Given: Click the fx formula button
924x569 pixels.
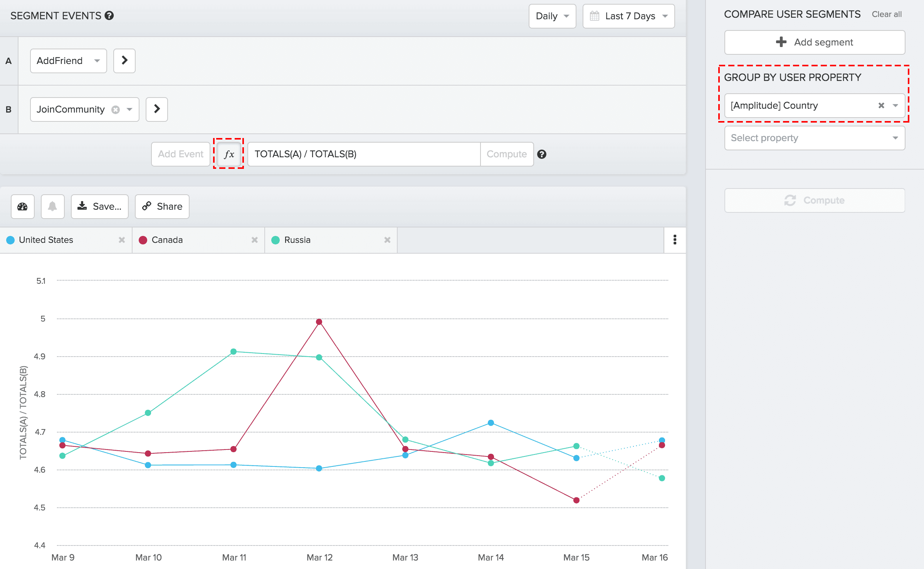Looking at the screenshot, I should pos(229,154).
